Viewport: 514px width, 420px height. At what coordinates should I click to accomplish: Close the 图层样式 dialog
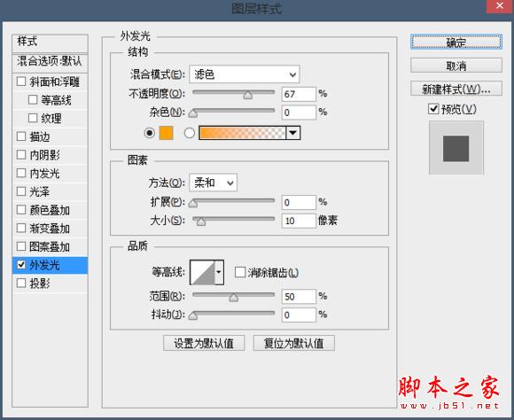tap(500, 6)
